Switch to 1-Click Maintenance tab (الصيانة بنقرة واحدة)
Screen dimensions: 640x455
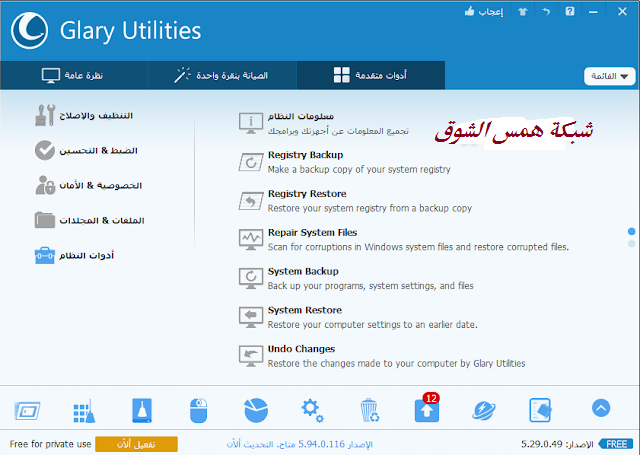click(x=222, y=75)
